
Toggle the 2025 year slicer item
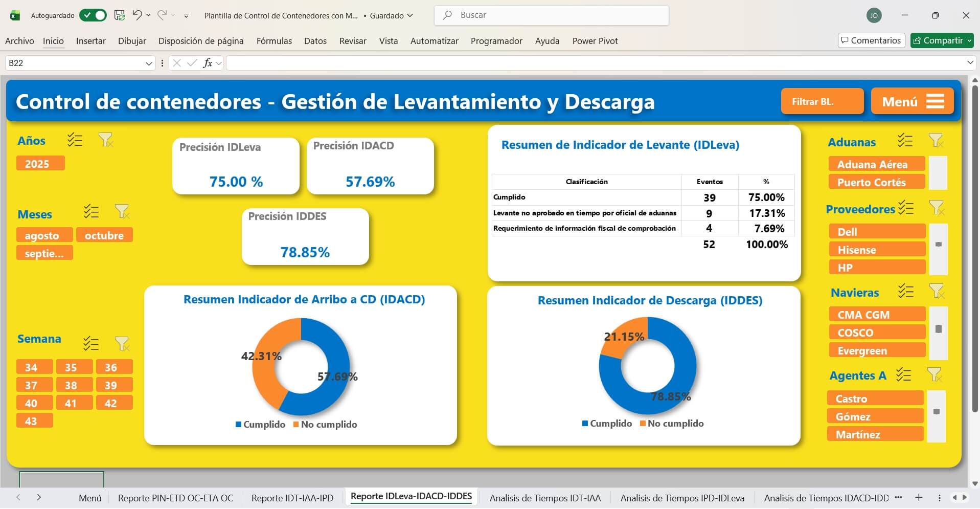click(x=40, y=164)
